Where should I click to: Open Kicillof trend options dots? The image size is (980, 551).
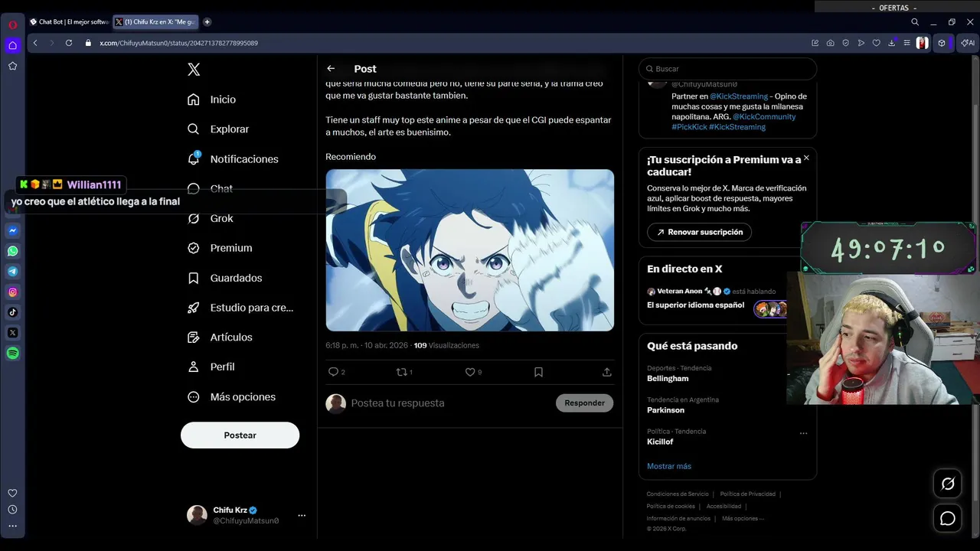point(803,433)
